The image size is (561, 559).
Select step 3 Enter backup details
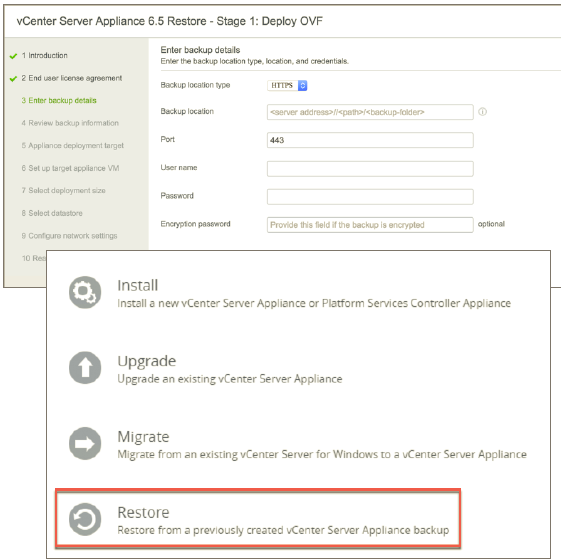[59, 101]
